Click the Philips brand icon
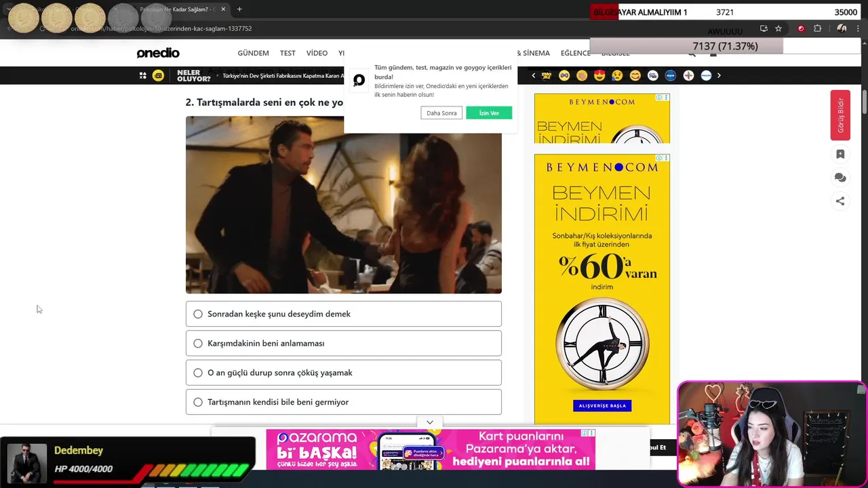The image size is (868, 488). point(706,75)
